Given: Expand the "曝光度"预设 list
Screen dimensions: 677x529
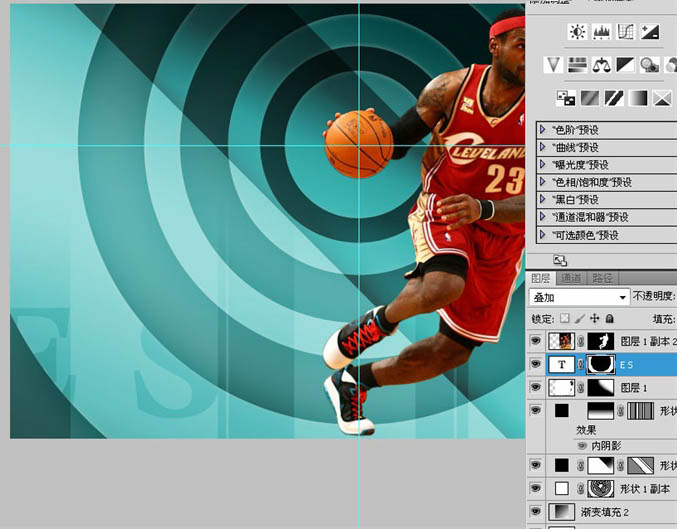Looking at the screenshot, I should pyautogui.click(x=543, y=164).
